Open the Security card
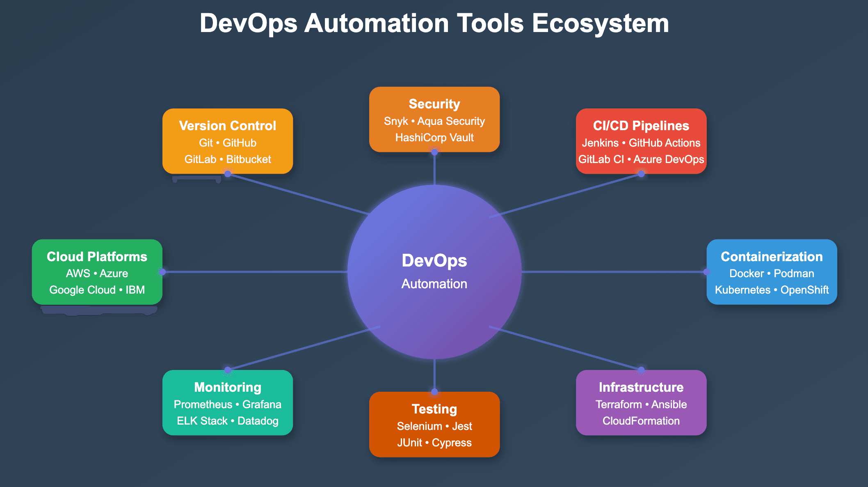Image resolution: width=868 pixels, height=487 pixels. click(x=434, y=119)
